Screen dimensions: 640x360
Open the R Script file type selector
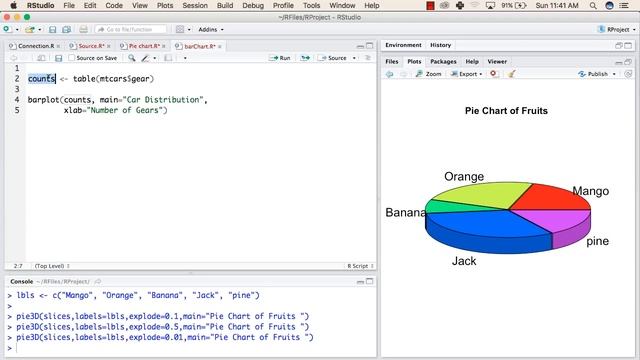[360, 266]
